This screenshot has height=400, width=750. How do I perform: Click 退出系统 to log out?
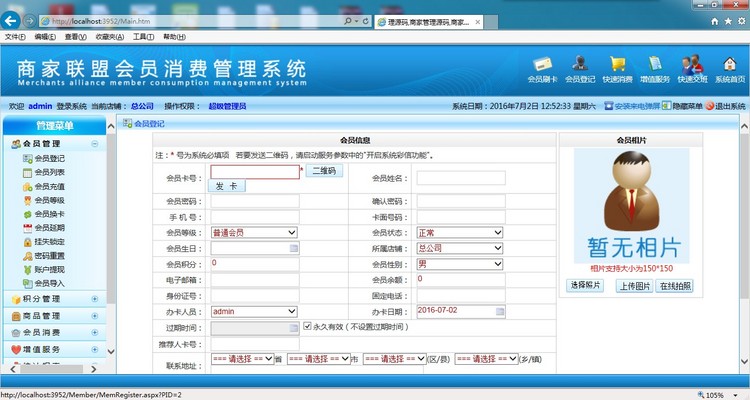[x=726, y=106]
